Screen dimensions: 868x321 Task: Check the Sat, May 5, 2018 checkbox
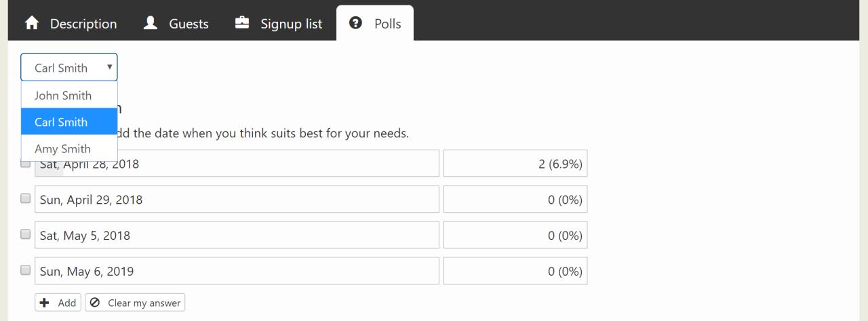point(26,234)
